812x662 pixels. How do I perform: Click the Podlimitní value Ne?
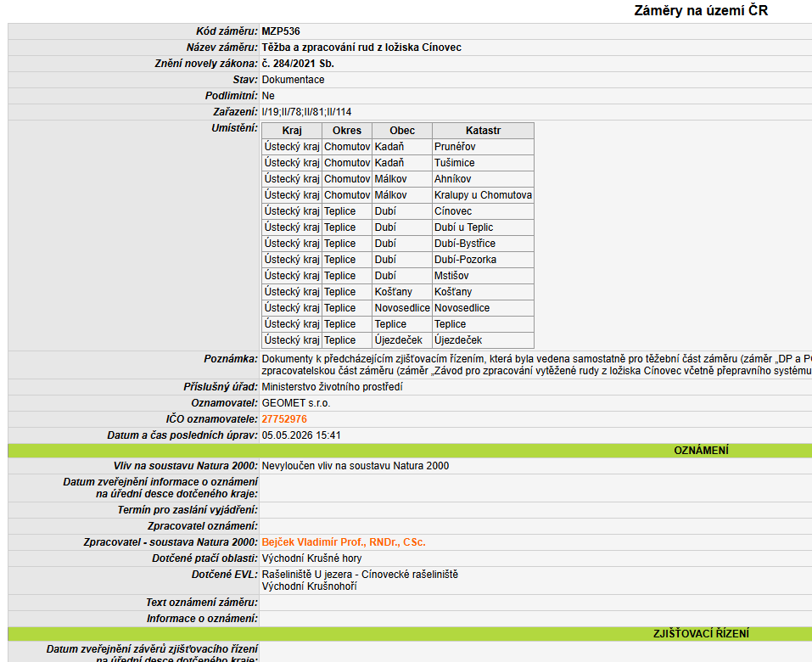[268, 95]
